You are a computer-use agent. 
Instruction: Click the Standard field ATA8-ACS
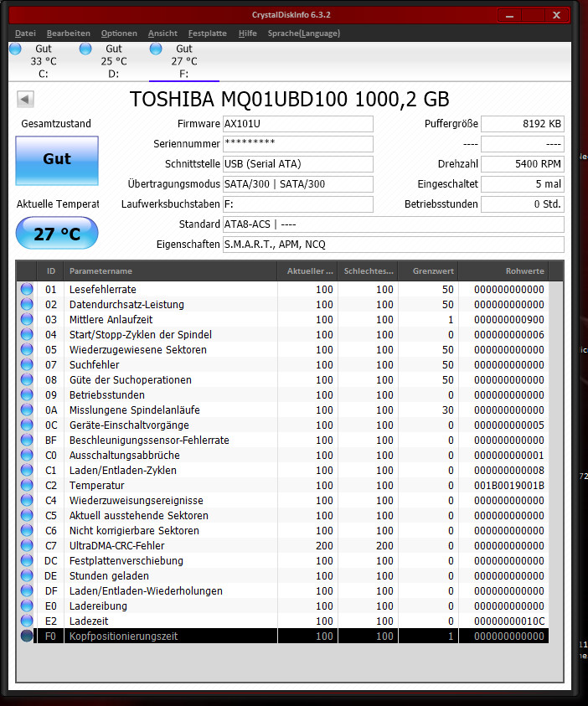click(x=394, y=224)
